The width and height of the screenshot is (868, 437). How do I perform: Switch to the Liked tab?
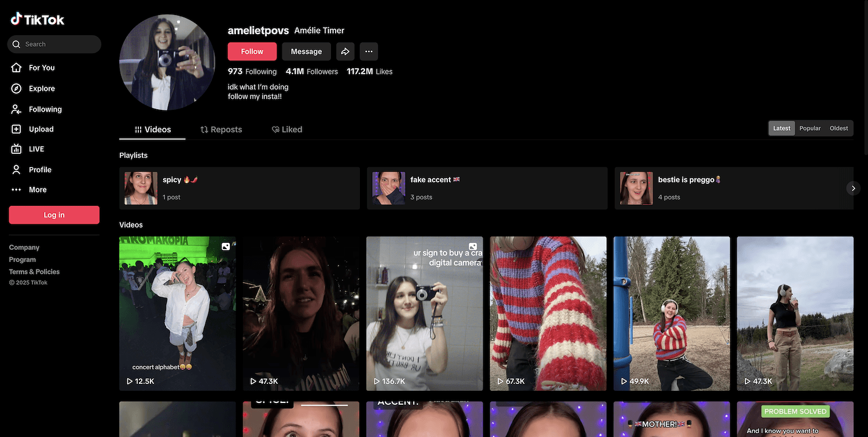pos(287,129)
